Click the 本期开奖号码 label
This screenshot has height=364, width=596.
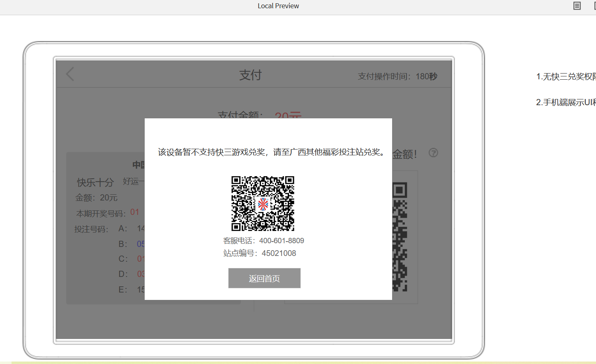[101, 214]
